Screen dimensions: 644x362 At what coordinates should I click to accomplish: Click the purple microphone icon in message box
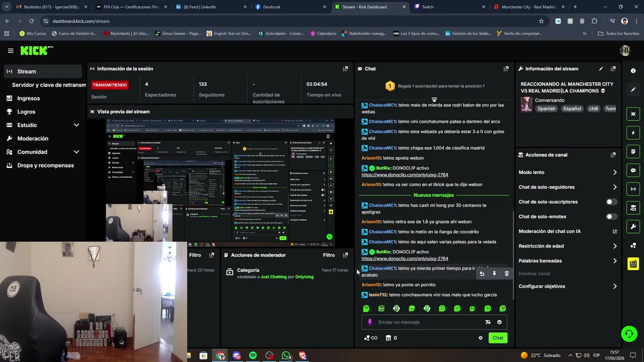tap(370, 322)
